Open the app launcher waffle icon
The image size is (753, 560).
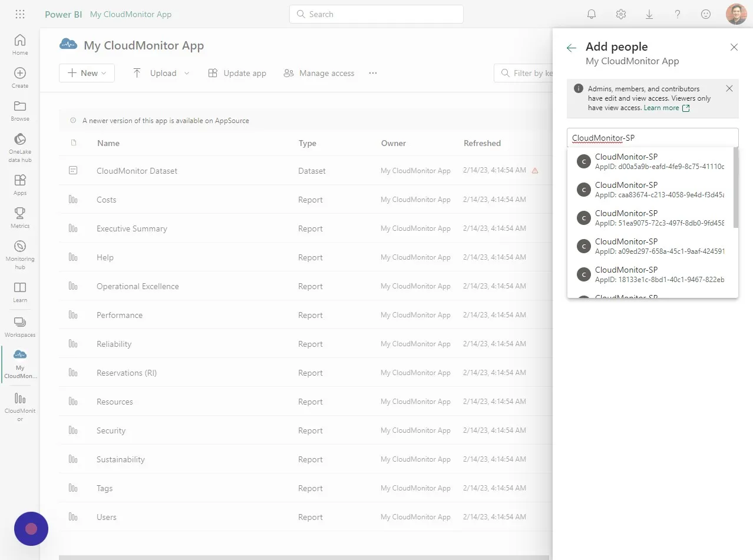[x=19, y=14]
